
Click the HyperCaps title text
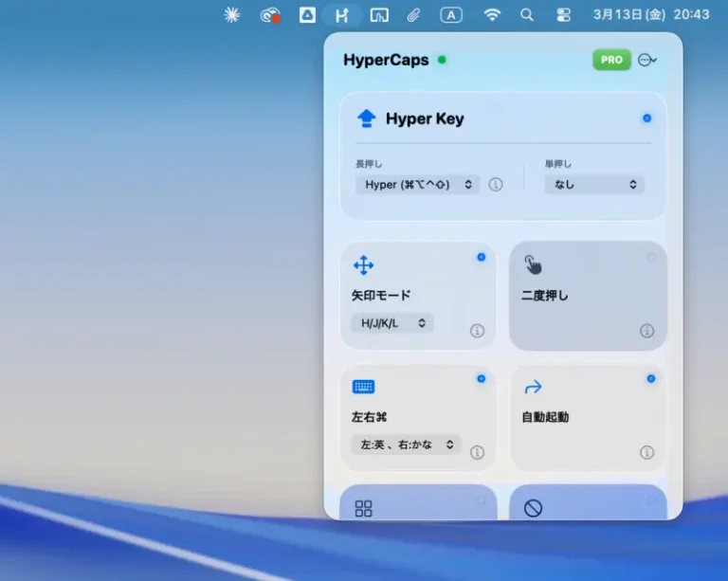coord(386,60)
